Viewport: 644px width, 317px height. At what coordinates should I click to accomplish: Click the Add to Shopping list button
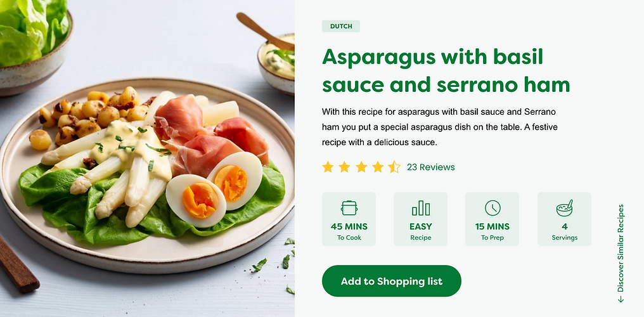click(x=392, y=281)
